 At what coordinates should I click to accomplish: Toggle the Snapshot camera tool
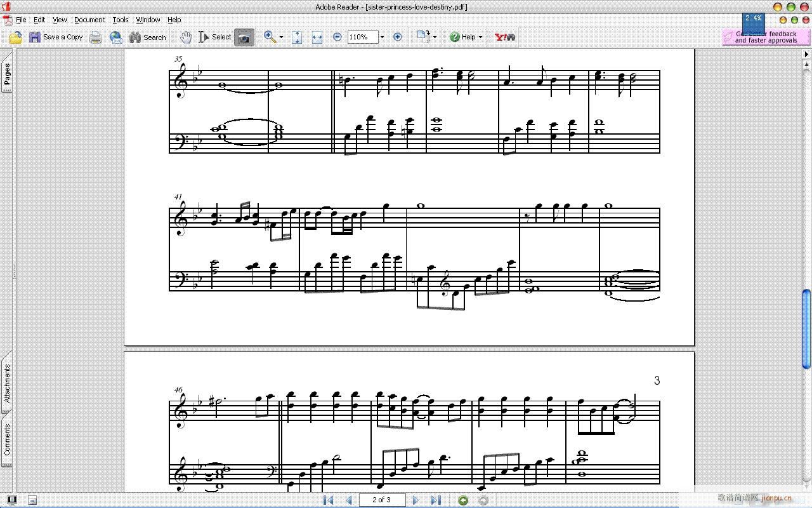tap(244, 37)
